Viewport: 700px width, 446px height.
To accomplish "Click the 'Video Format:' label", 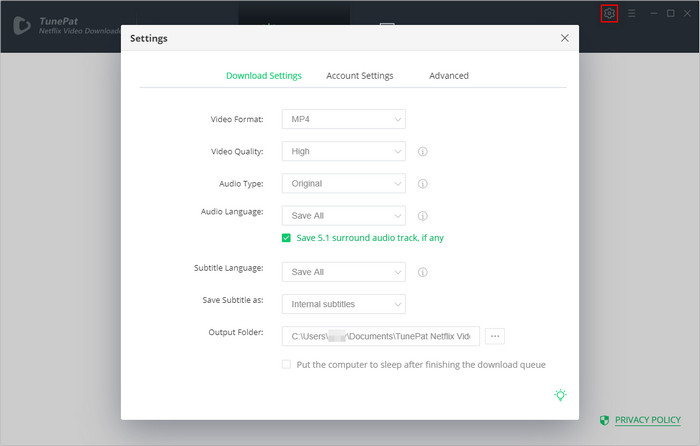I will tap(237, 119).
